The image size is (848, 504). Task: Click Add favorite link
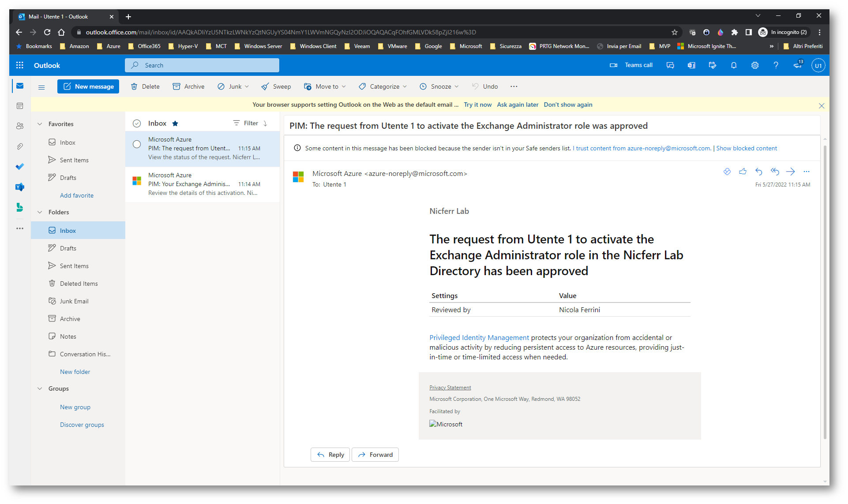click(x=77, y=195)
